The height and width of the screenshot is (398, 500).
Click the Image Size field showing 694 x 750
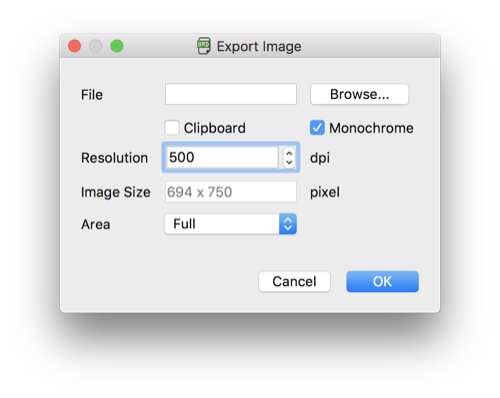click(231, 192)
